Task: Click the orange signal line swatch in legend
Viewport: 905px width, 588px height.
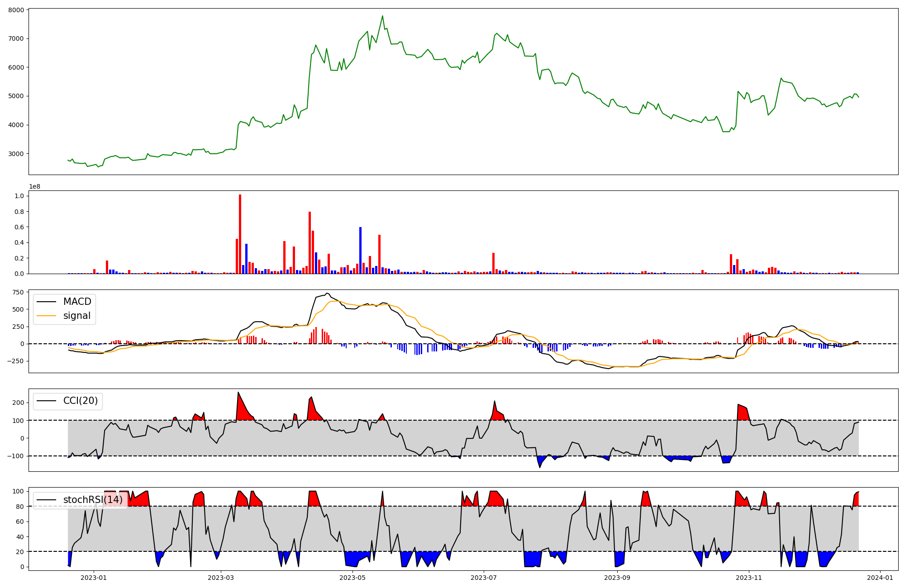Action: click(46, 316)
